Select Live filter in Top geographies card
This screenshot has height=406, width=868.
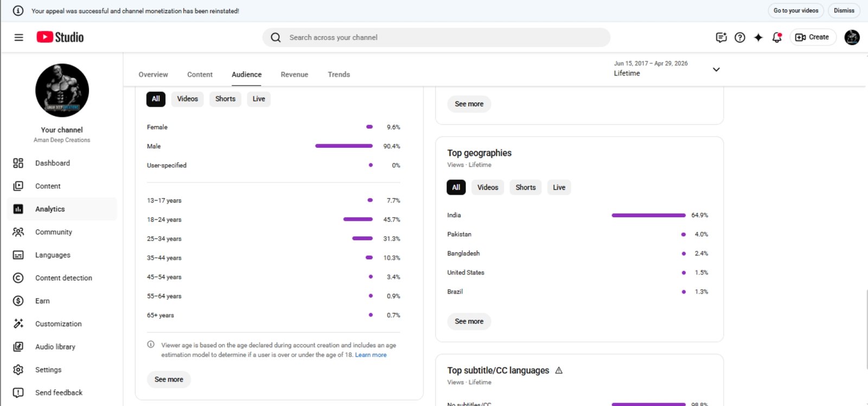[x=559, y=187]
